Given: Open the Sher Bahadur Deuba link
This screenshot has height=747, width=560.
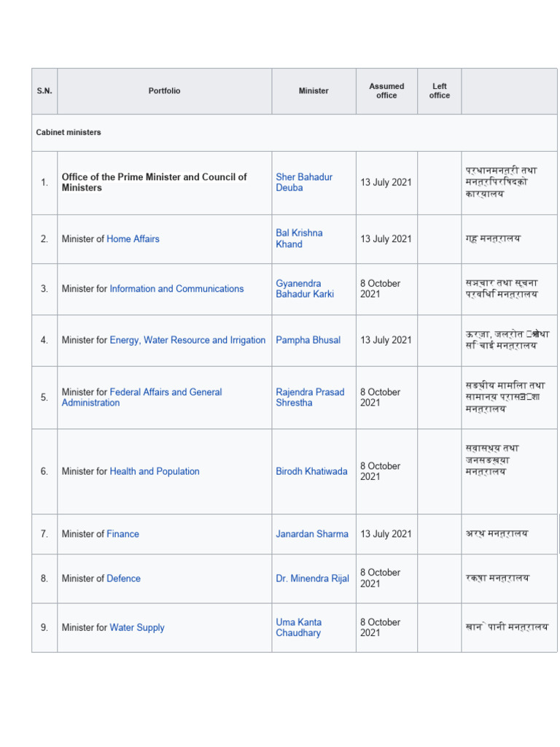Looking at the screenshot, I should tap(303, 182).
